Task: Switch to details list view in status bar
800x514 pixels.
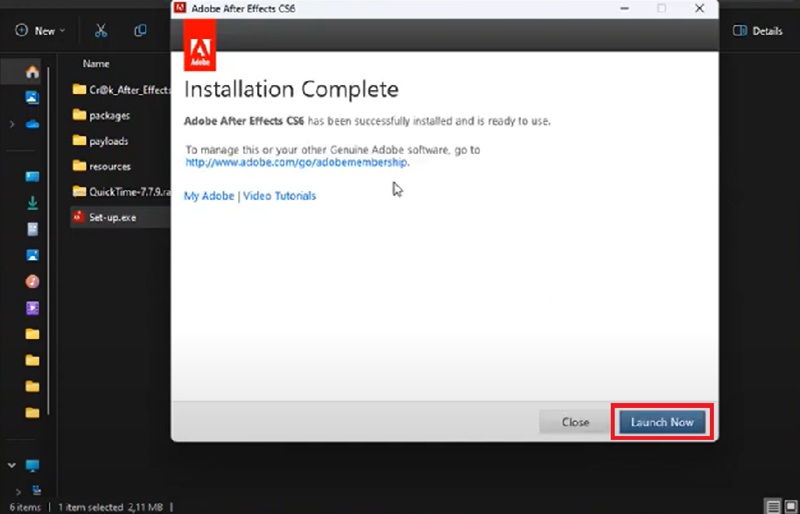Action: (x=773, y=506)
